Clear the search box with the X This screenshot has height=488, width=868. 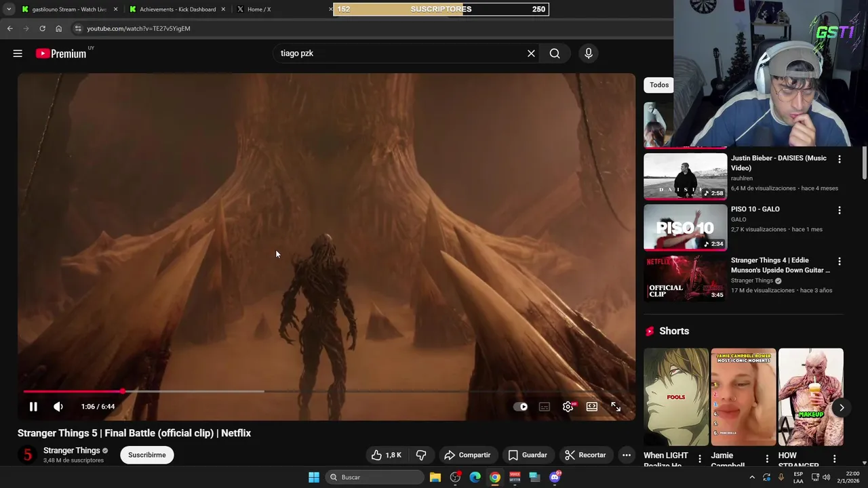pyautogui.click(x=531, y=54)
